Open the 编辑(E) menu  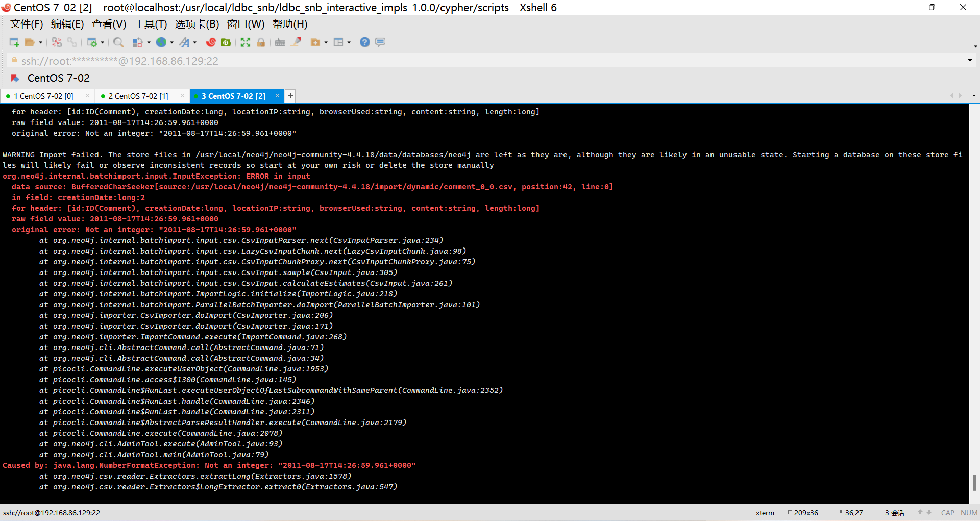67,24
